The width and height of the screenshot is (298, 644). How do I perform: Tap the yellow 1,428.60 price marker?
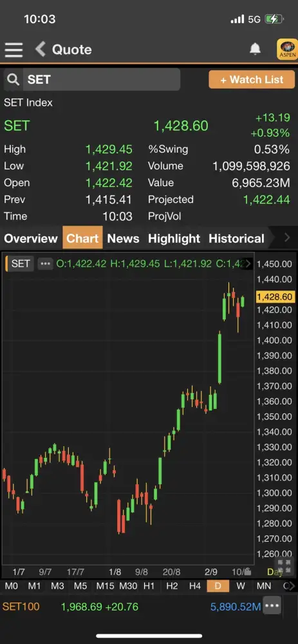coord(275,297)
